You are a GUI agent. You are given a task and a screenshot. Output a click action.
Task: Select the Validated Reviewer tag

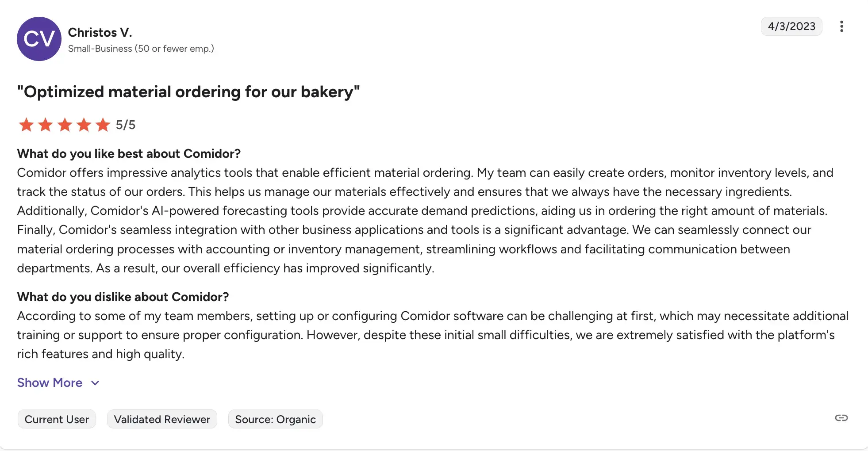click(162, 419)
